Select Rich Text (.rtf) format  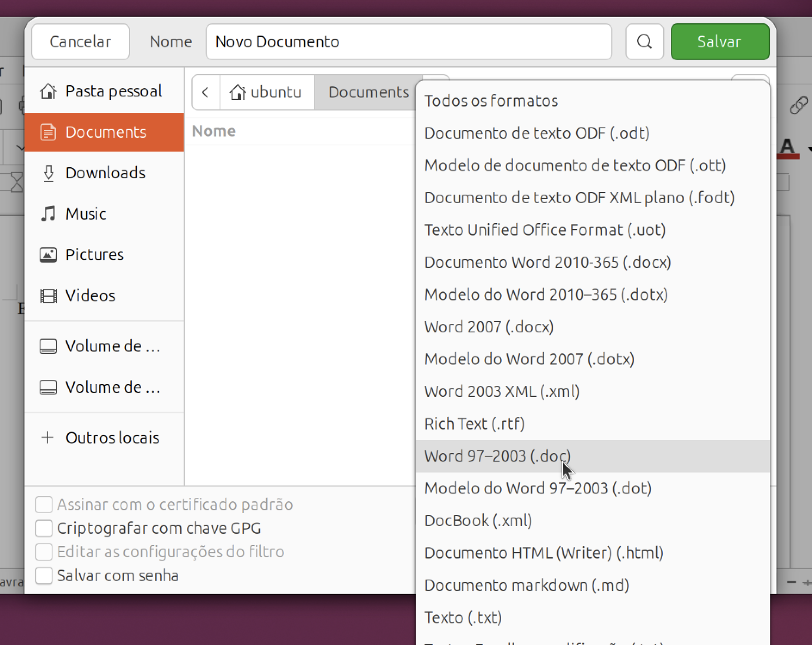(592, 424)
